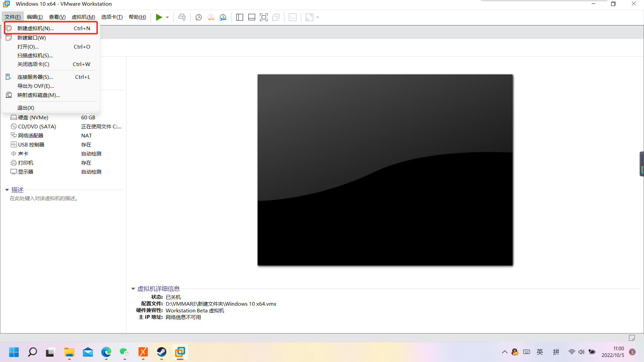This screenshot has height=362, width=644.
Task: Toggle the library sidebar view icon
Action: click(x=239, y=17)
